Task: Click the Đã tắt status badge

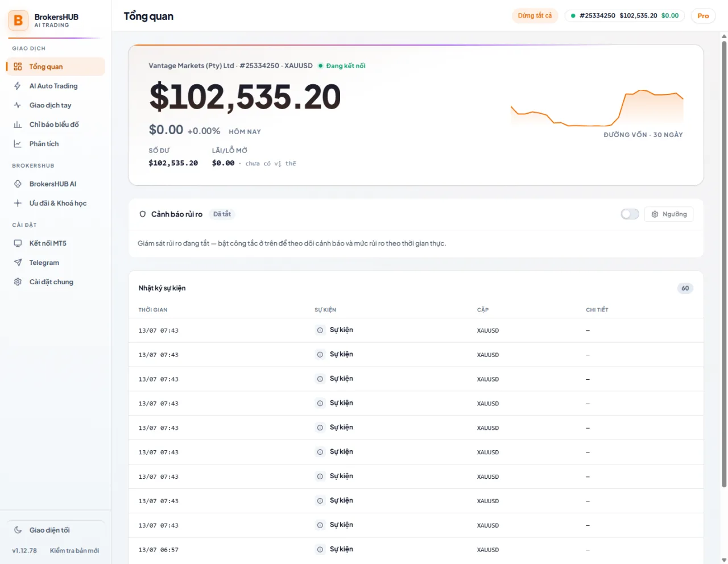Action: click(222, 214)
